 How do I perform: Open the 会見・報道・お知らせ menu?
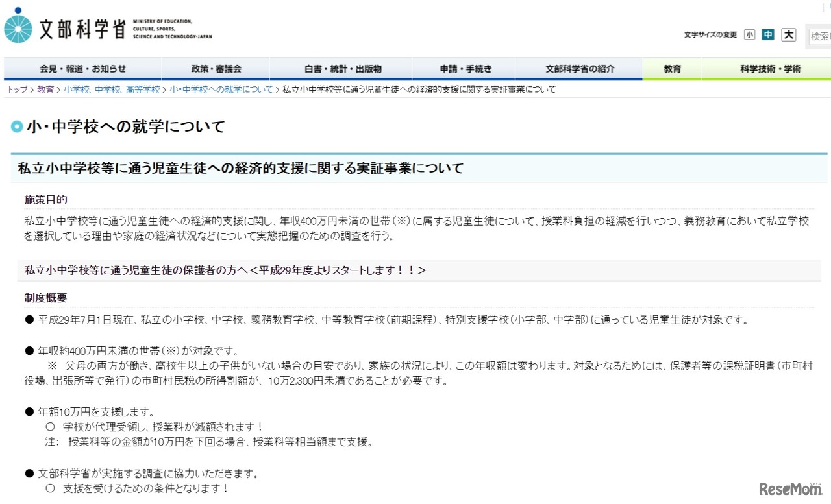[82, 68]
